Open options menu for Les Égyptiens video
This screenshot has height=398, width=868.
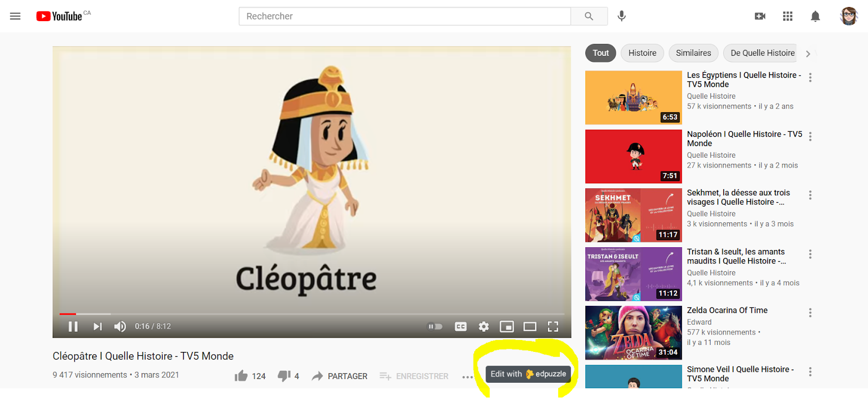[x=810, y=78]
